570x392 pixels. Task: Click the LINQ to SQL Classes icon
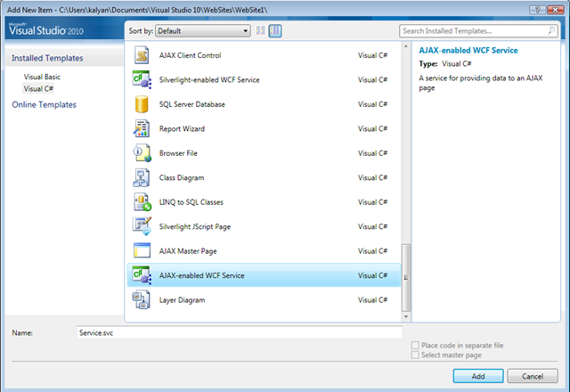tap(142, 202)
